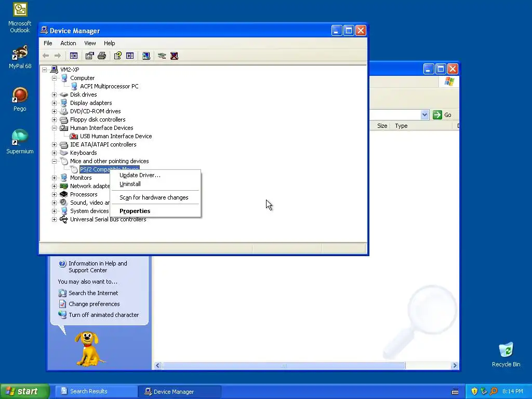The image size is (532, 399).
Task: Toggle the Show/Hide Console Tree toolbar icon
Action: pyautogui.click(x=74, y=56)
